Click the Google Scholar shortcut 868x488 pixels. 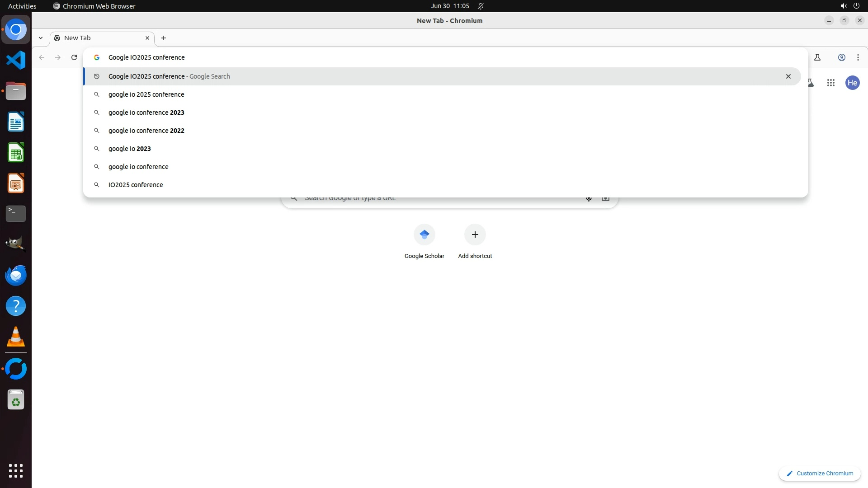tap(424, 235)
